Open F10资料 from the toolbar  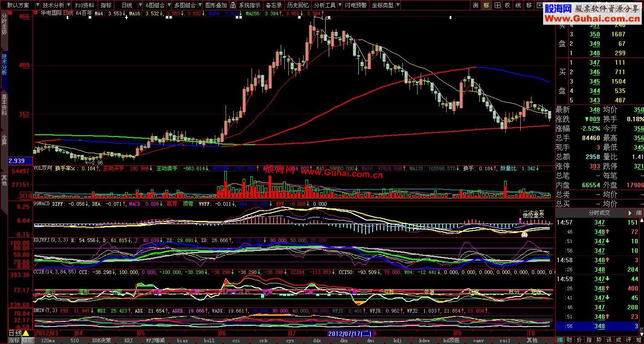click(84, 5)
